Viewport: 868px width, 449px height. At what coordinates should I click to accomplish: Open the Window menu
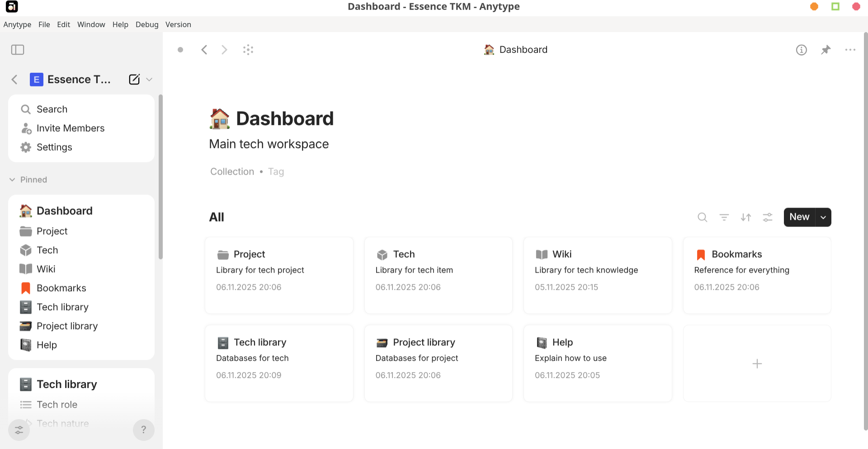[x=91, y=24]
